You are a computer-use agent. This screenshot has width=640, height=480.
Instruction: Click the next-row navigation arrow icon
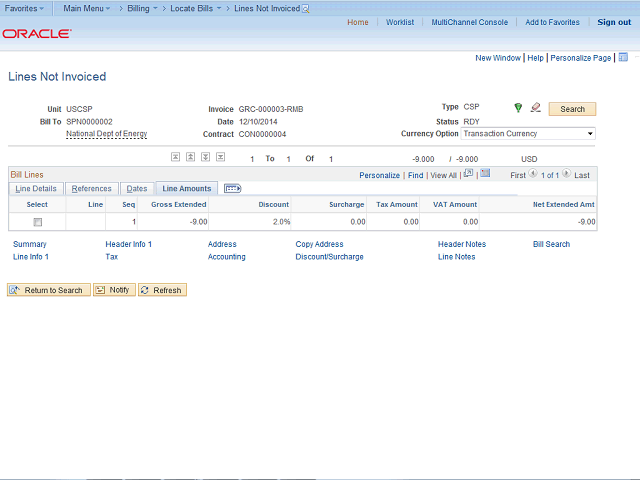click(205, 157)
